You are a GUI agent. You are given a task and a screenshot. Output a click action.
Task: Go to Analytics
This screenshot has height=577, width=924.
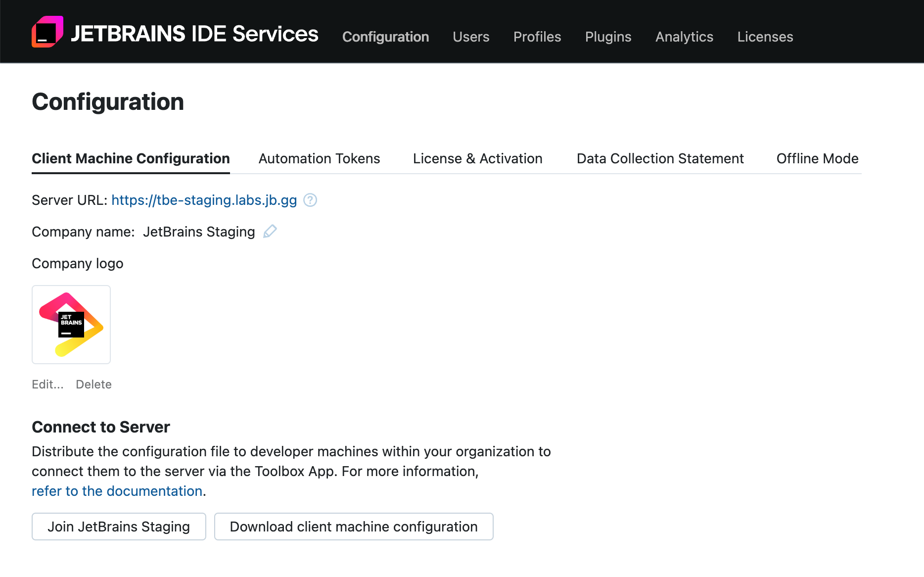click(684, 37)
